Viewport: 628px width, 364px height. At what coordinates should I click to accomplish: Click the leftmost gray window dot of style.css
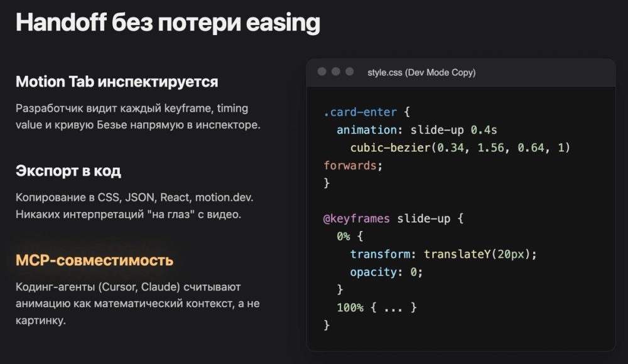point(322,72)
